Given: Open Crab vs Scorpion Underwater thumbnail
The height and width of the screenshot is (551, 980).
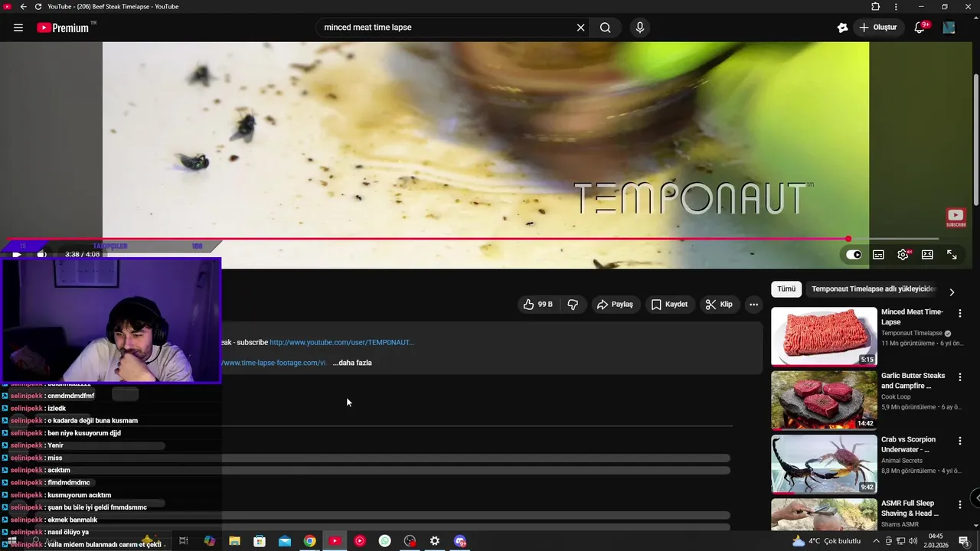Looking at the screenshot, I should [x=824, y=465].
